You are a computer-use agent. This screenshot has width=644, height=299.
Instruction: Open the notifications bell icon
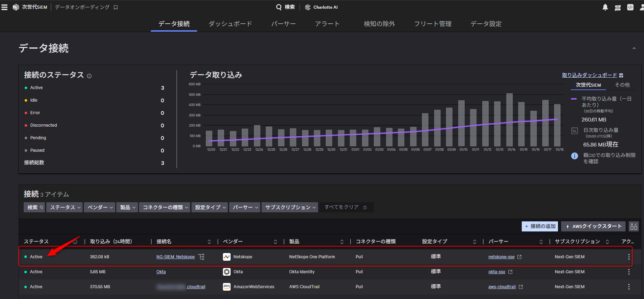pos(605,7)
